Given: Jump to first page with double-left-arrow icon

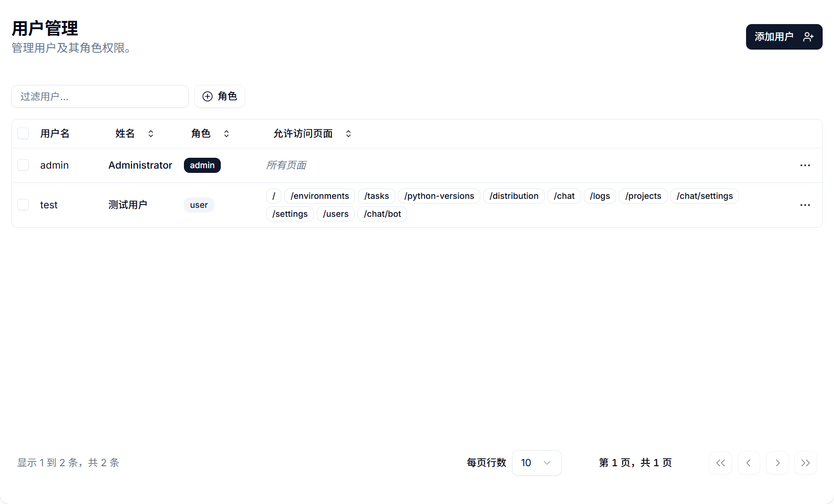Looking at the screenshot, I should [x=720, y=463].
